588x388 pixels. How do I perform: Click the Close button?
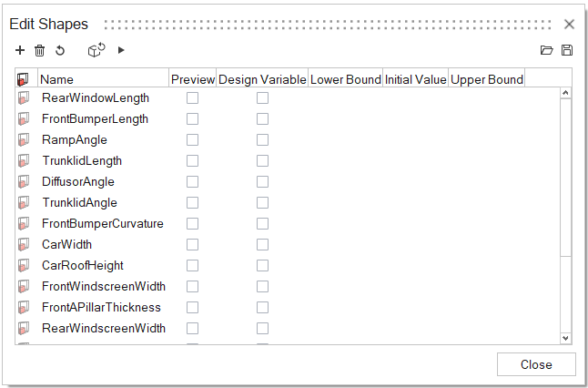pyautogui.click(x=536, y=364)
